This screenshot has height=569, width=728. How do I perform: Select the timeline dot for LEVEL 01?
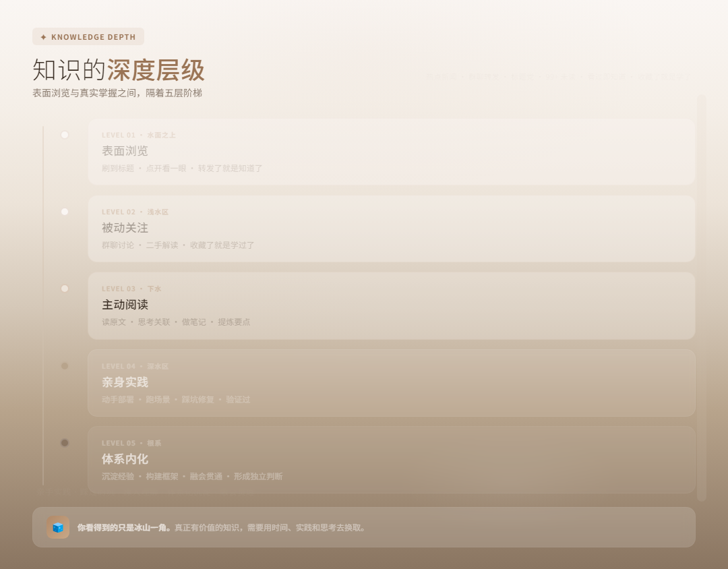pos(65,135)
